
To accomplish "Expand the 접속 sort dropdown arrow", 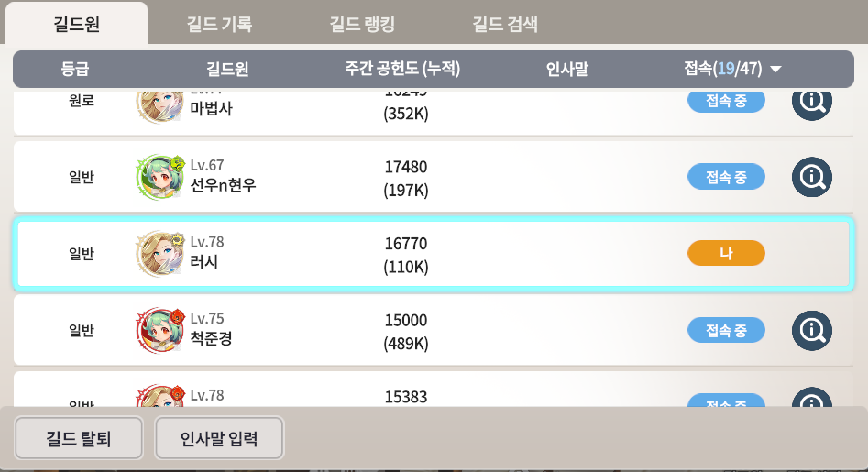I will (775, 70).
